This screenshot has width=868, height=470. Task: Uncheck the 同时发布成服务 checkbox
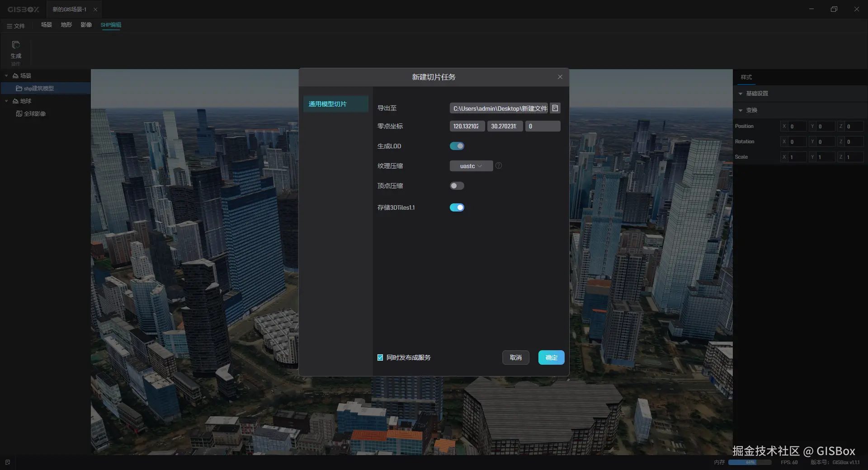click(x=380, y=357)
